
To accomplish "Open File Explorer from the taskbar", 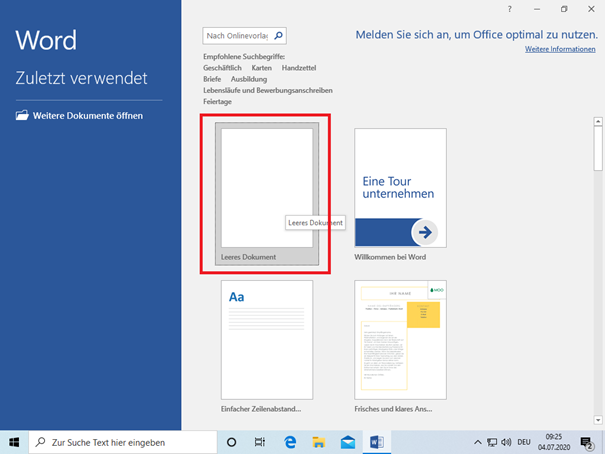I will (319, 442).
